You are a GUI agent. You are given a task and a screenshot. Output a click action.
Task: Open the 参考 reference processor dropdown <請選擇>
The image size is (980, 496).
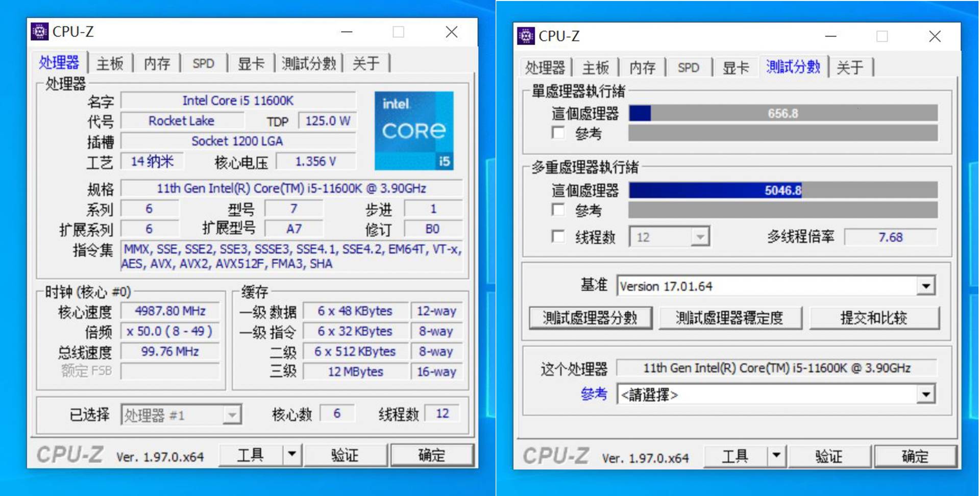[x=927, y=393]
